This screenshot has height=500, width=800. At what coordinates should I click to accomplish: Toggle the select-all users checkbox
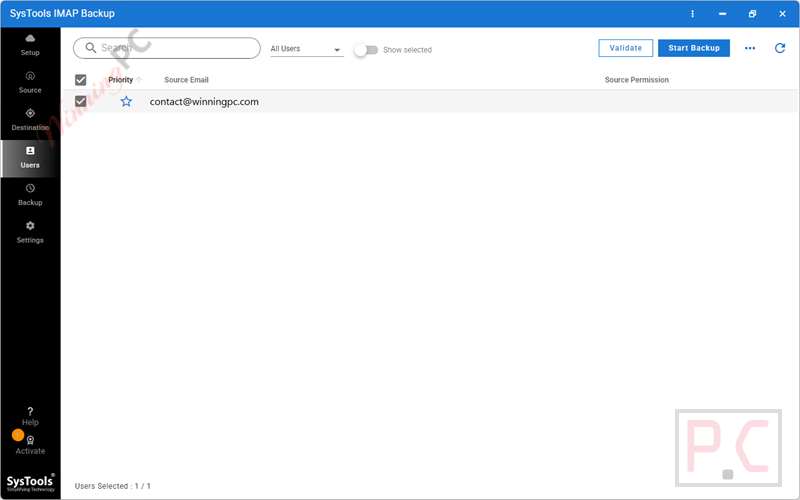pos(81,80)
